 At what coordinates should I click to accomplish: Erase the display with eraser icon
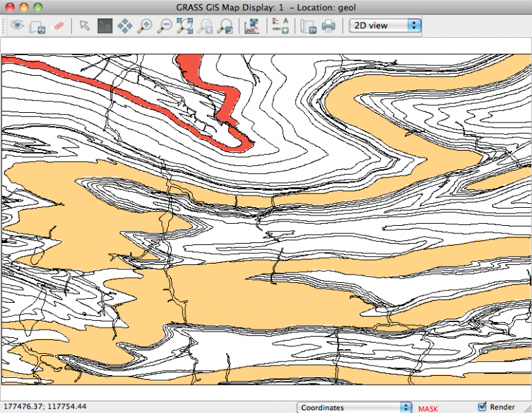(x=58, y=26)
